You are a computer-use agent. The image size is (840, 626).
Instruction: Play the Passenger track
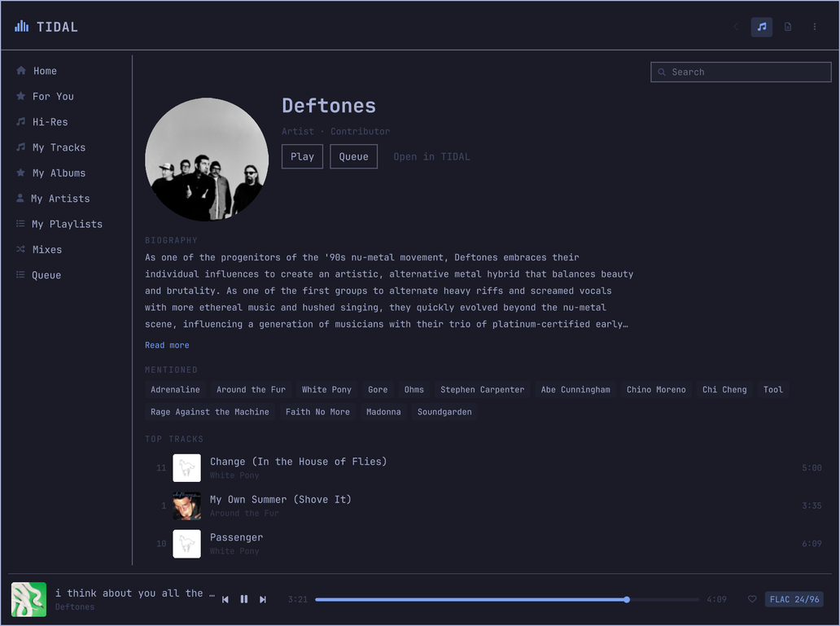coord(236,537)
